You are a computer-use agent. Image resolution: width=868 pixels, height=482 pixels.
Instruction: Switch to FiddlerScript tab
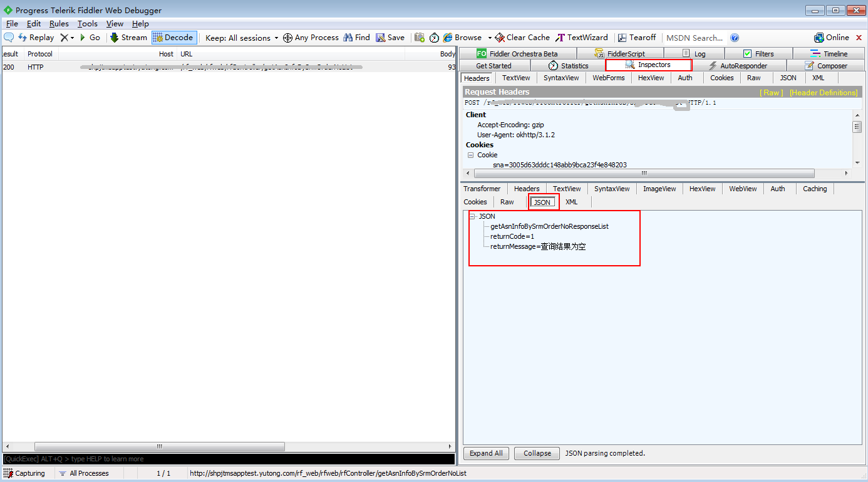pos(620,54)
